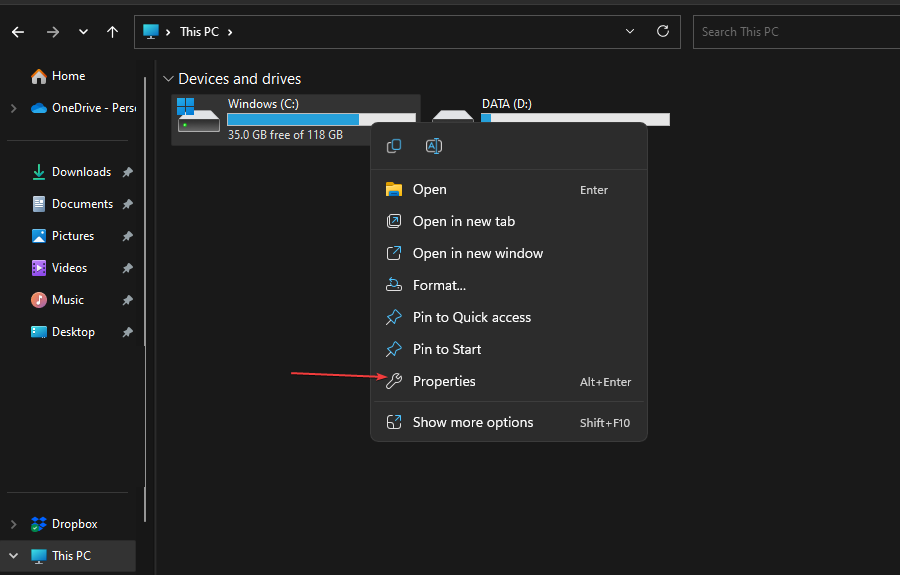
Task: Open the Windows (C:) drive icon
Action: click(x=198, y=116)
